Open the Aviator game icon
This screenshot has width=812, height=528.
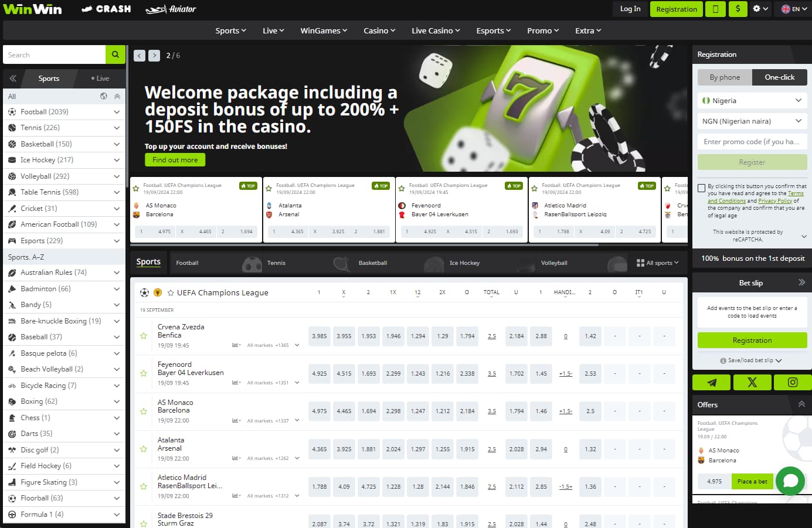click(171, 9)
